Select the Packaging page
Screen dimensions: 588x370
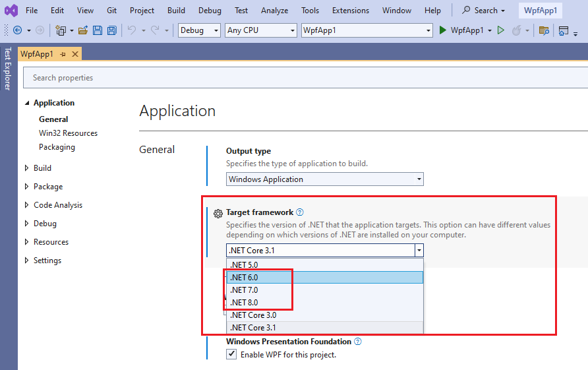[x=57, y=146]
